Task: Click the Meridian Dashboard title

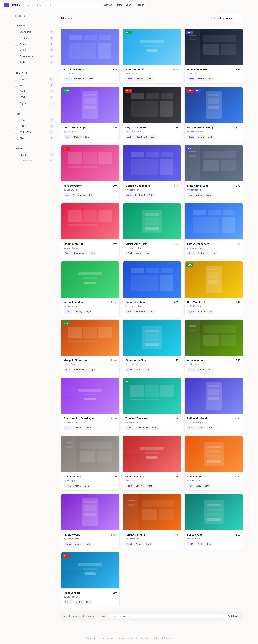Action: click(x=138, y=186)
